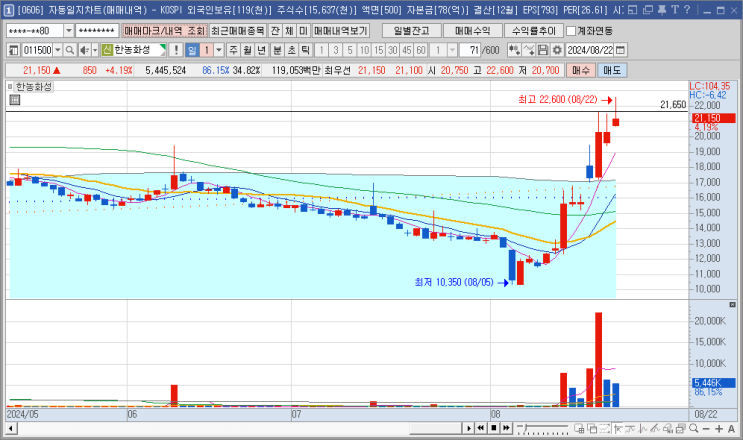Switch chart to 년 yearly period
The width and height of the screenshot is (743, 440).
pos(262,50)
